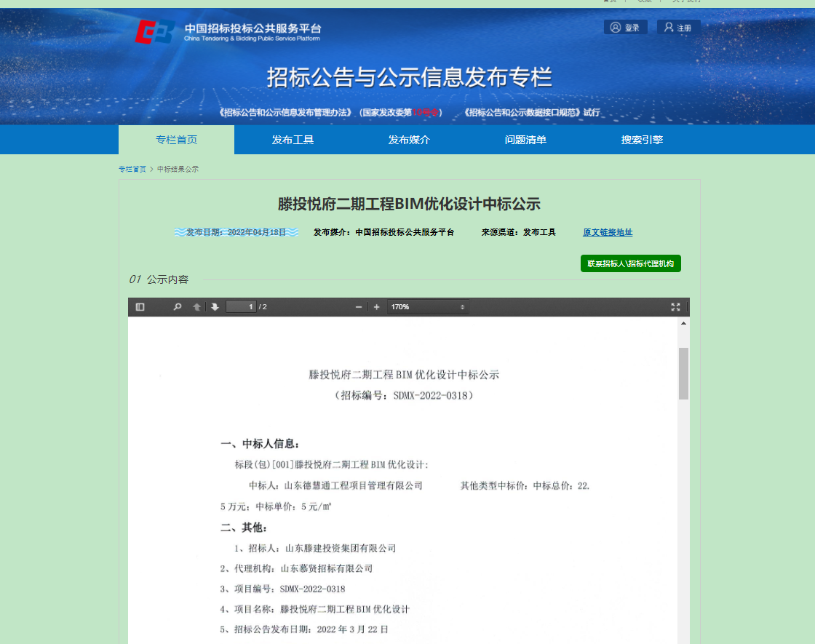Zoom out using the minus icon

click(358, 306)
